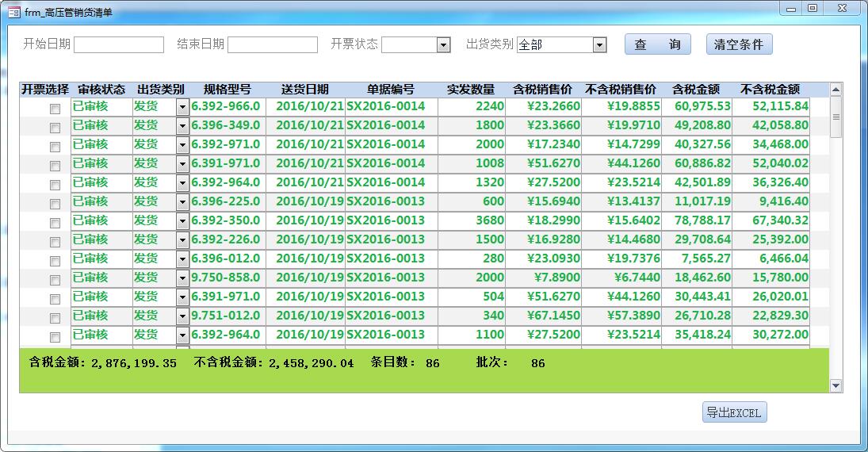Image resolution: width=868 pixels, height=452 pixels.
Task: Expand 发货 dropdown for the 9.750-858.0 row
Action: pyautogui.click(x=182, y=278)
